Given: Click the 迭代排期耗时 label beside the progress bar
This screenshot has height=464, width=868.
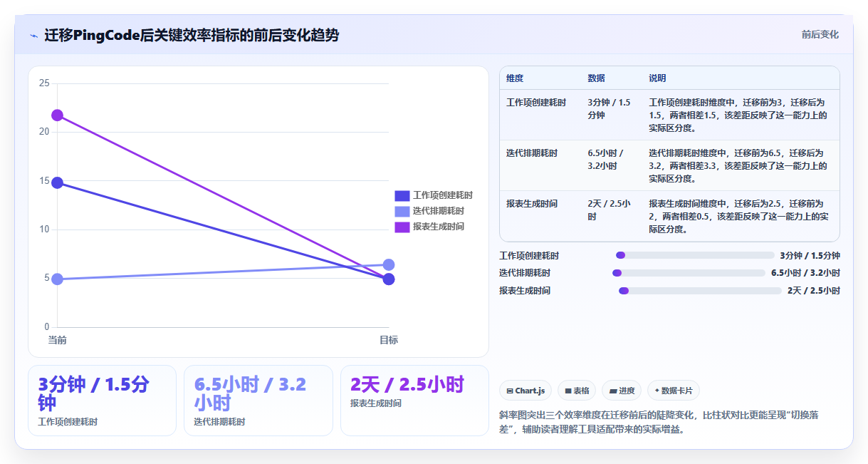Looking at the screenshot, I should pyautogui.click(x=525, y=273).
